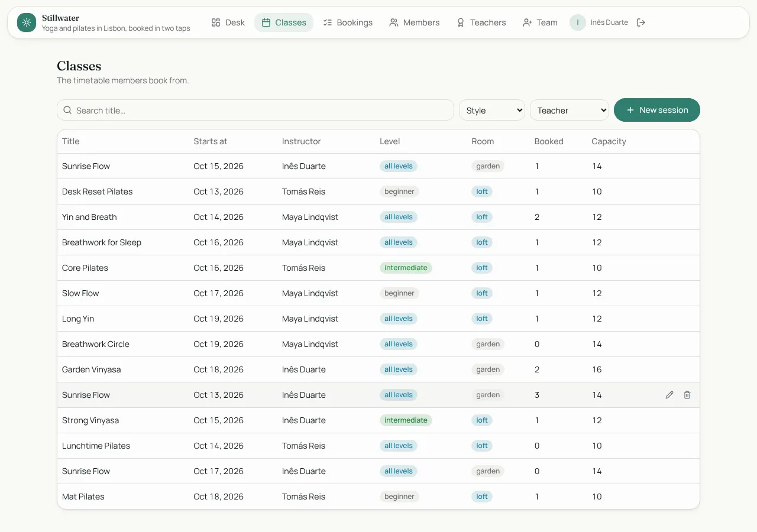Focus the Search title field
The height and width of the screenshot is (532, 757).
click(255, 110)
